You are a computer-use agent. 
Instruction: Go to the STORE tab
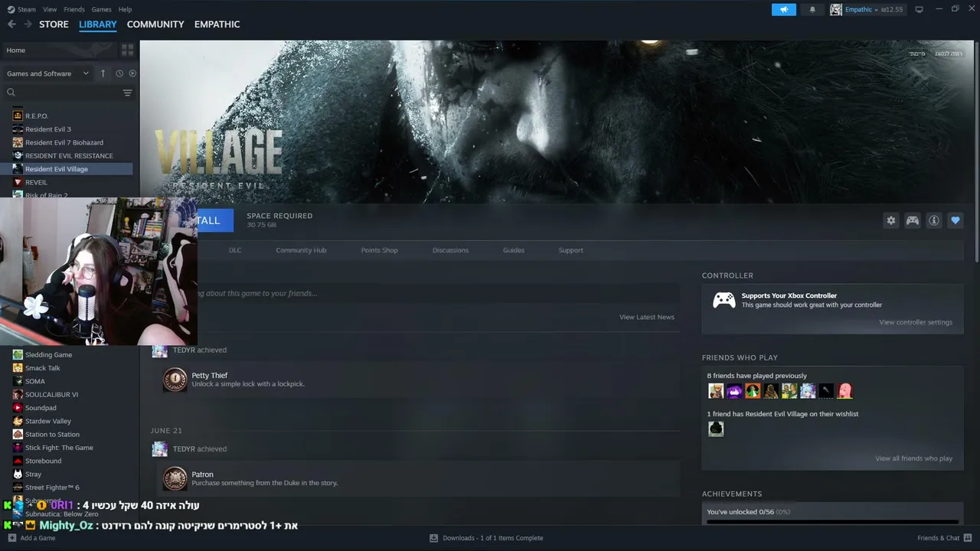[x=54, y=24]
